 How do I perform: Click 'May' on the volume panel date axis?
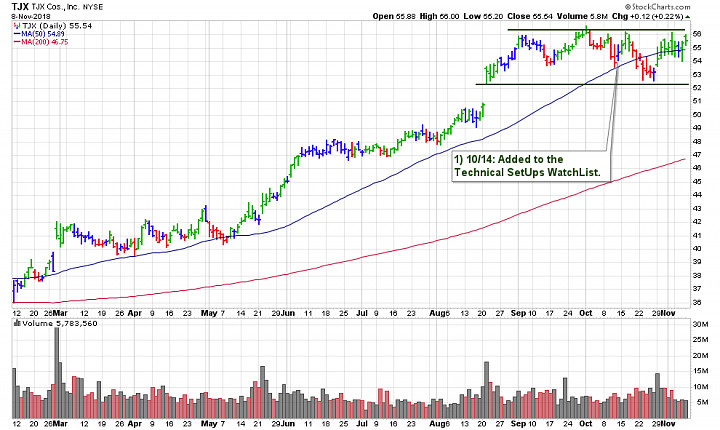(209, 424)
